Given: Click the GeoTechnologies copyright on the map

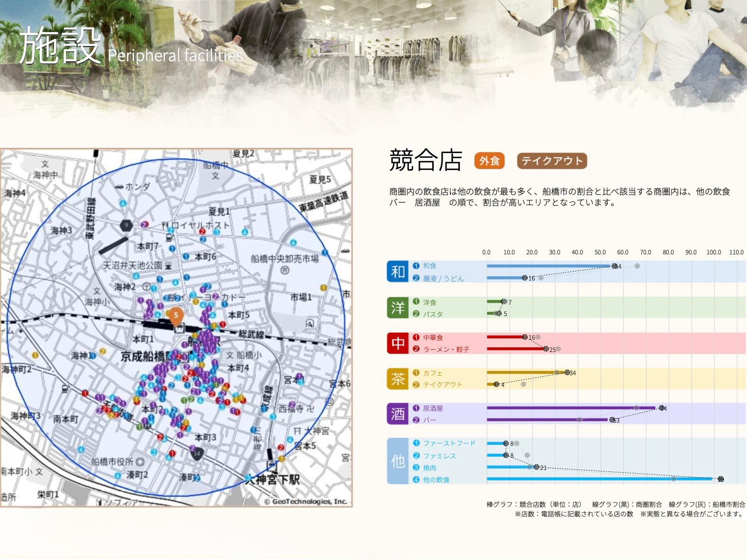Looking at the screenshot, I should [x=305, y=502].
